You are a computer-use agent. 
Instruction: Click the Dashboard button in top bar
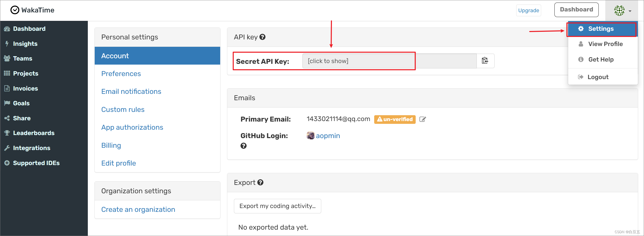576,10
